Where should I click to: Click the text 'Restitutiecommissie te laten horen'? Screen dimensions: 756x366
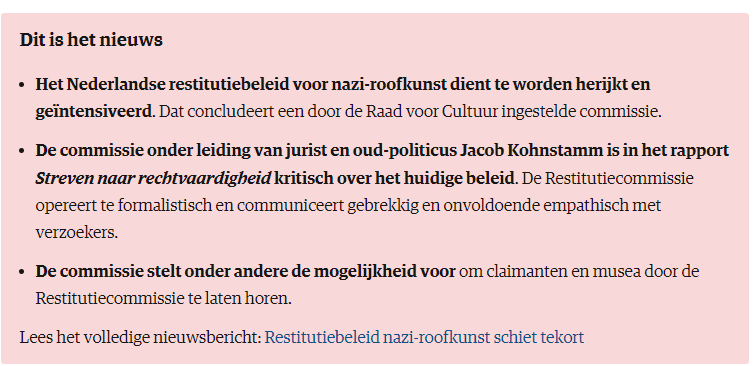[x=163, y=299]
